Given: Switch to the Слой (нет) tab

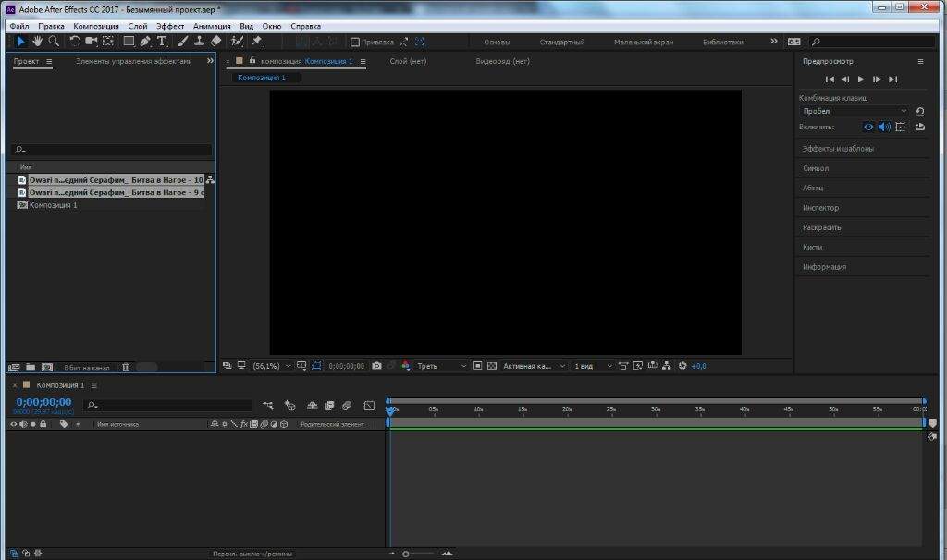Looking at the screenshot, I should [x=408, y=61].
